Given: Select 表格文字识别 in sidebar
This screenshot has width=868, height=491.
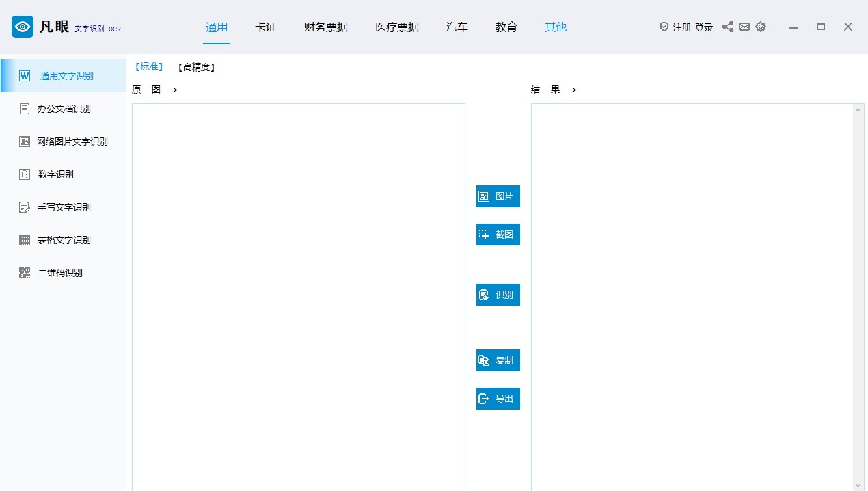Looking at the screenshot, I should (x=64, y=240).
